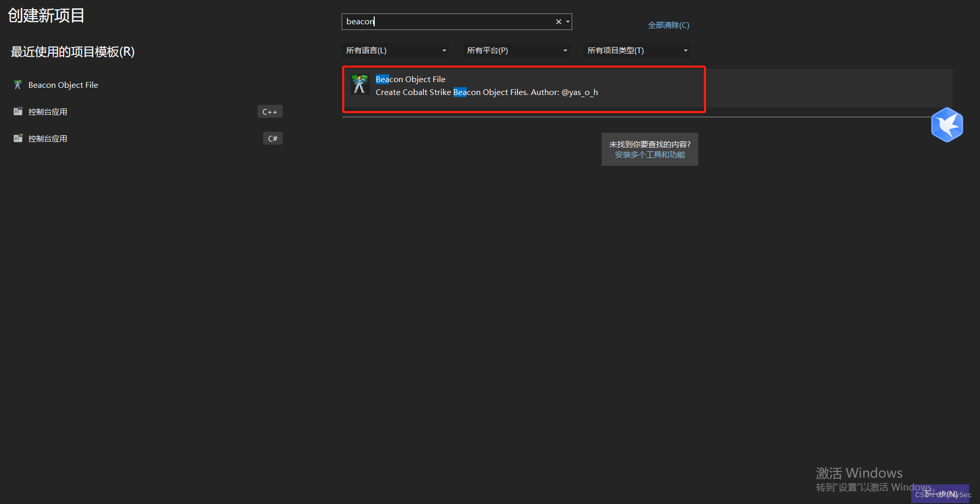Open the 所有项目类型(T) dropdown

point(637,50)
